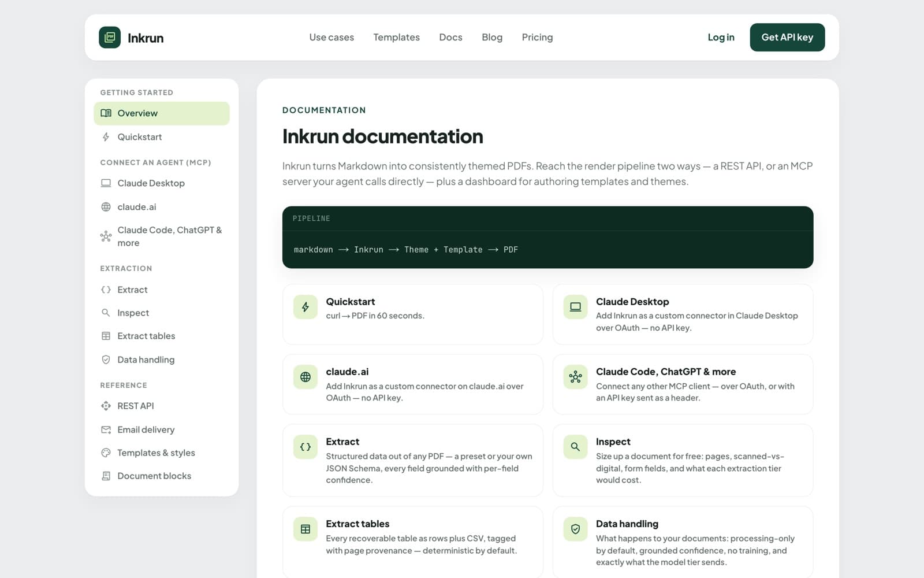Click the shield icon on Data handling card

[x=575, y=529]
